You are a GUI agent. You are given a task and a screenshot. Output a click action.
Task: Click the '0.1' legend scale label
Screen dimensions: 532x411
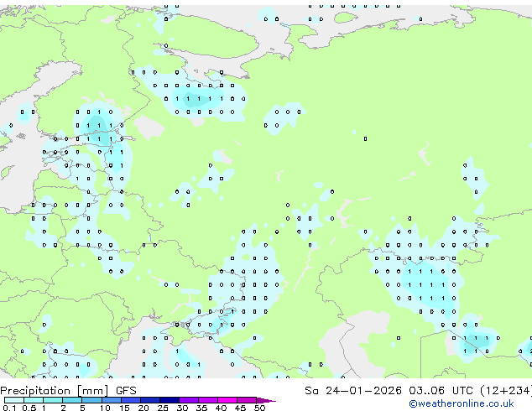(9, 408)
